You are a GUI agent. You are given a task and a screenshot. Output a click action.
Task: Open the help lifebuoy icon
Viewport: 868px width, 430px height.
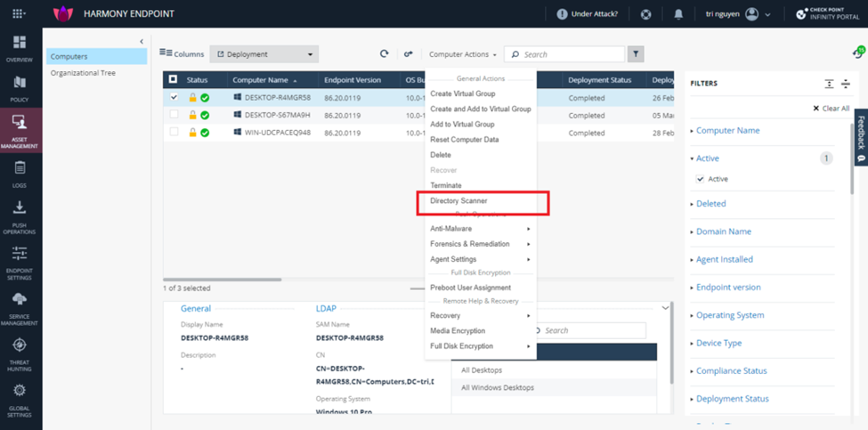tap(645, 14)
